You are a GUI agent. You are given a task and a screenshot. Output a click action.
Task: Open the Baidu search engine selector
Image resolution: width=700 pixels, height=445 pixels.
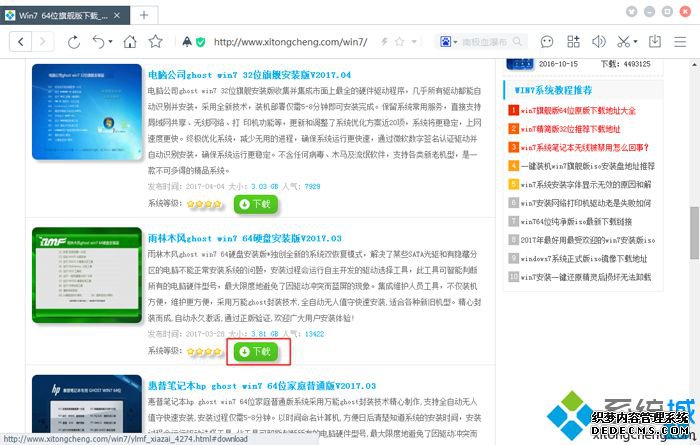tap(448, 42)
